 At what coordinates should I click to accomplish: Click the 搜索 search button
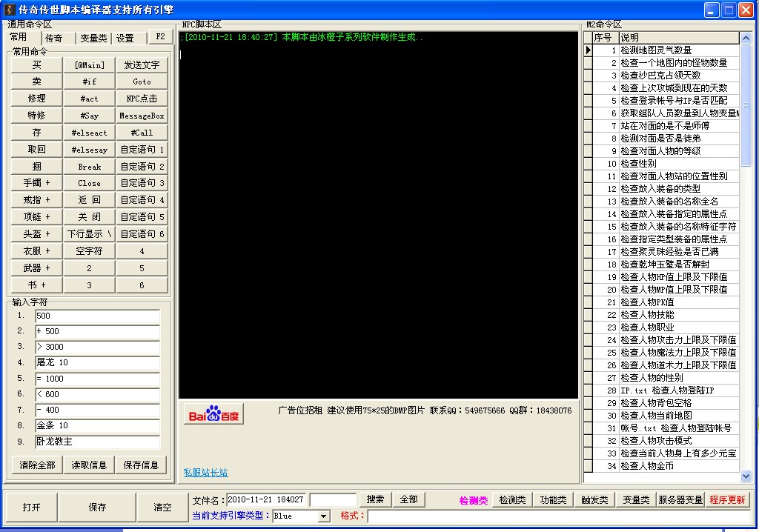tap(375, 499)
